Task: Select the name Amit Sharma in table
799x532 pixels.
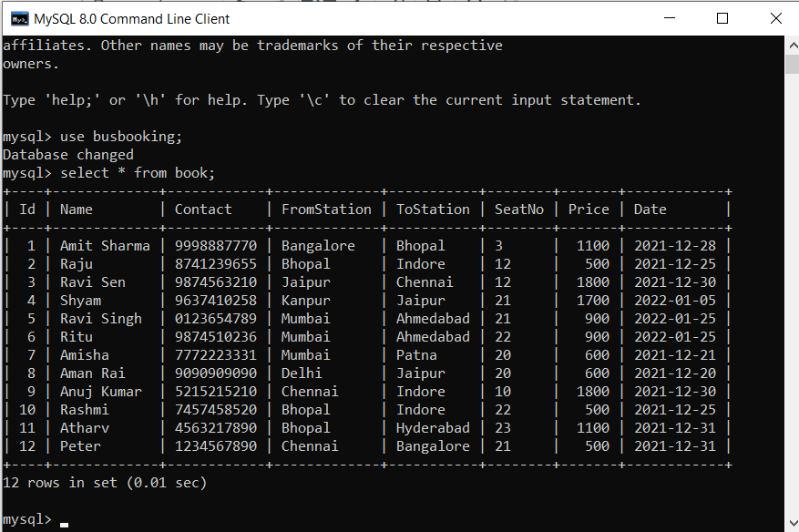Action: pos(105,246)
